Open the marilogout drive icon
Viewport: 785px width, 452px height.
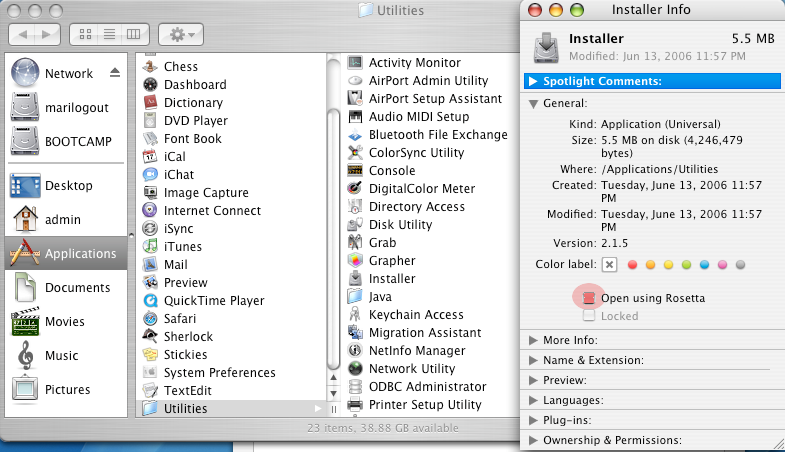(25, 107)
